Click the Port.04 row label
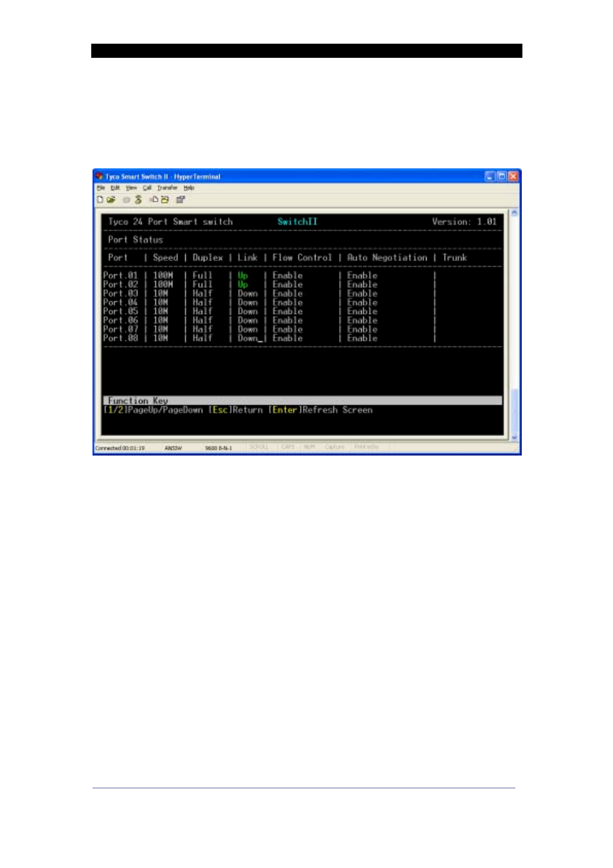The width and height of the screenshot is (613, 868). [x=121, y=303]
